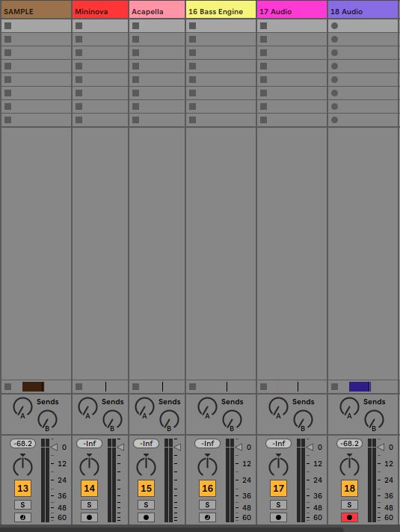Click Send B knob on SAMPLE track
The image size is (400, 532).
tap(47, 420)
